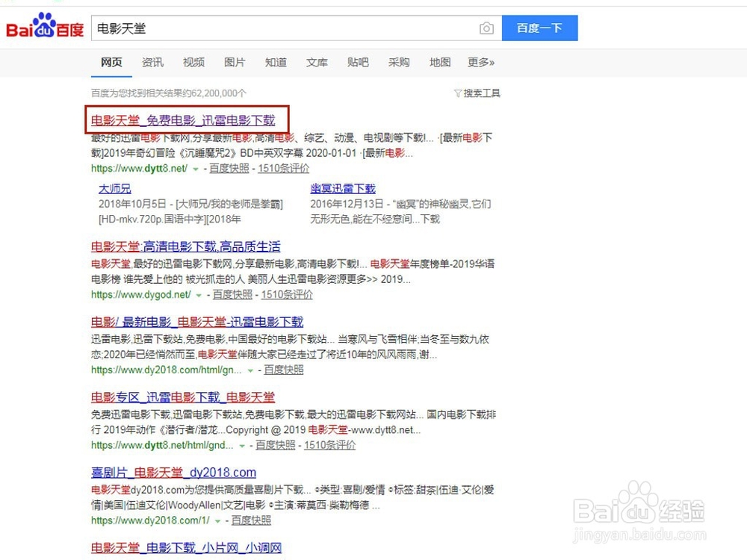
Task: Switch to the 图片 tab
Action: 235,63
